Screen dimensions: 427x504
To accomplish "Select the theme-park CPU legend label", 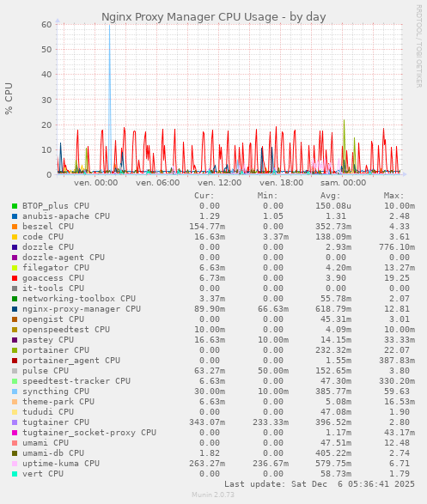I will click(x=58, y=402).
